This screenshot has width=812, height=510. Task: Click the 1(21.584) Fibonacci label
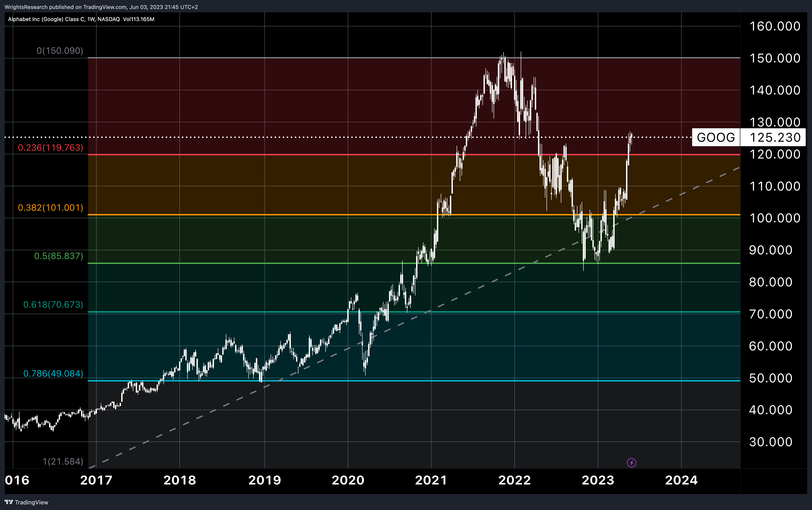[x=63, y=461]
